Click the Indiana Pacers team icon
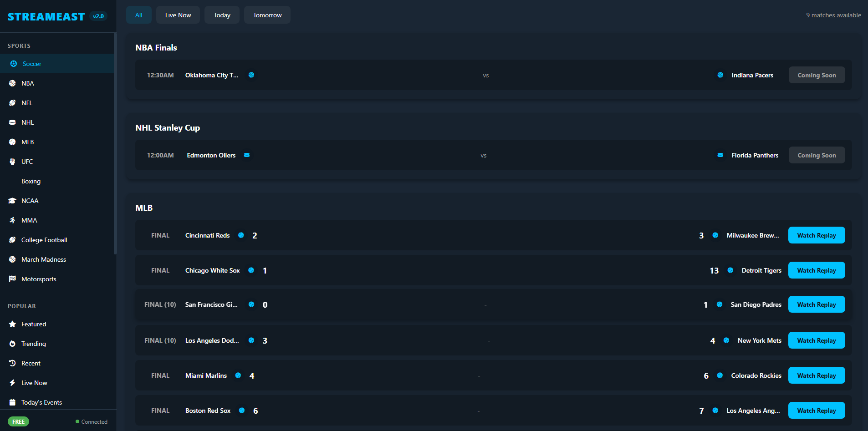The height and width of the screenshot is (431, 868). [720, 75]
